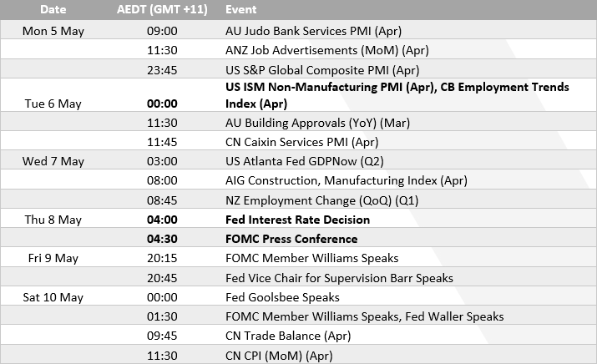The height and width of the screenshot is (364, 597).
Task: Select the bold Fed Interest Rate Decision event
Action: (297, 220)
